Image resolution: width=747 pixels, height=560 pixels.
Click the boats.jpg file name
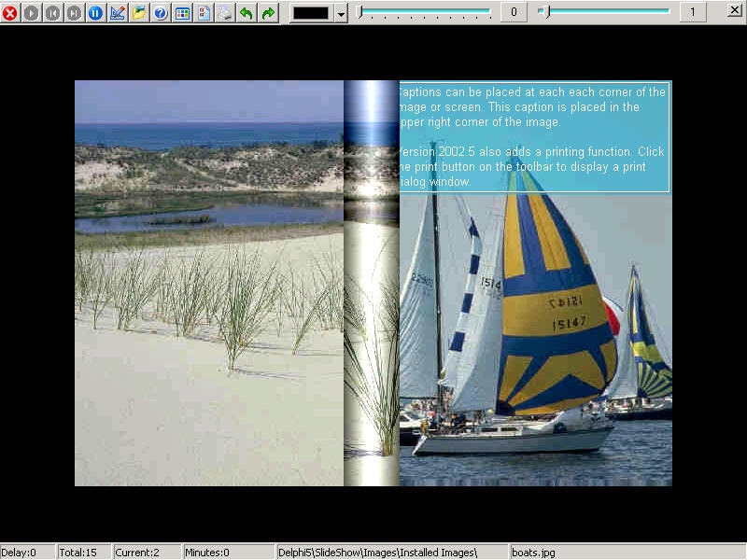tap(533, 553)
